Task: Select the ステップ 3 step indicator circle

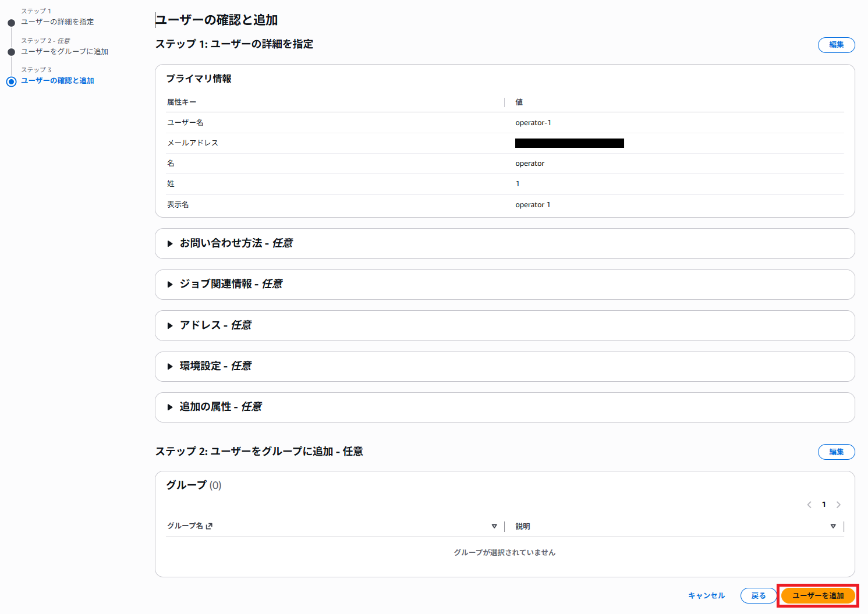Action: pos(10,81)
